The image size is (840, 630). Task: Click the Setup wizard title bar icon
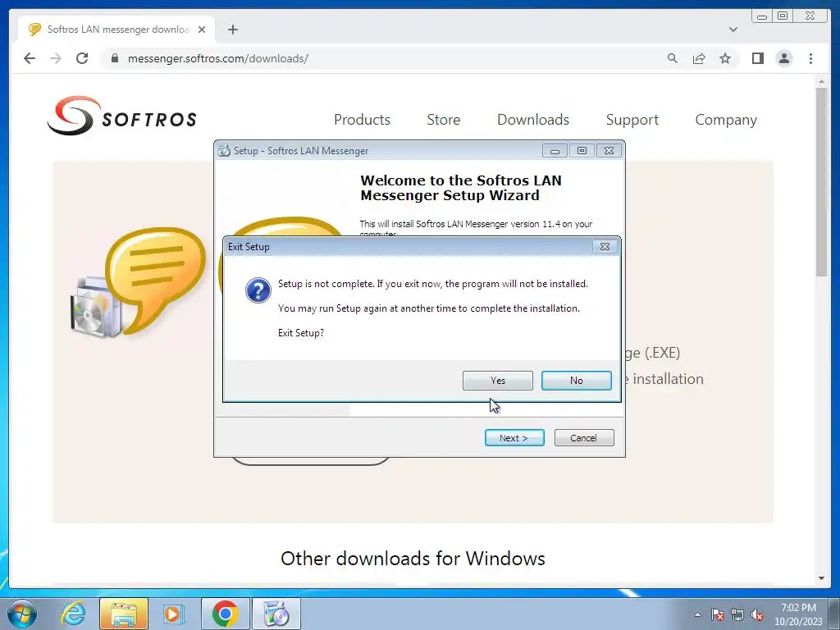click(x=225, y=151)
